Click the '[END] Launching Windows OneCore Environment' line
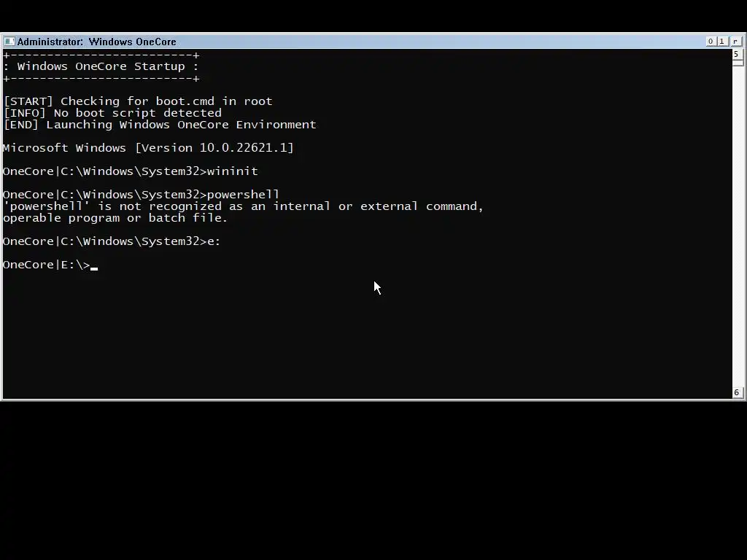The width and height of the screenshot is (747, 560). [x=160, y=125]
